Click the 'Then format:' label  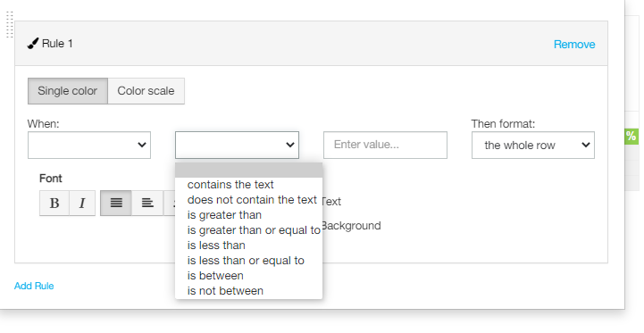click(x=503, y=123)
